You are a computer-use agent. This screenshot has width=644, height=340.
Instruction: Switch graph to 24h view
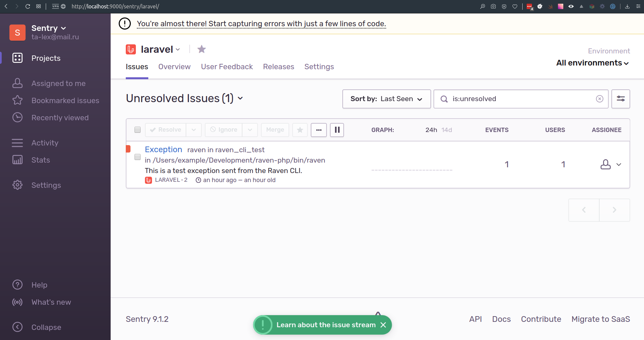click(x=431, y=130)
